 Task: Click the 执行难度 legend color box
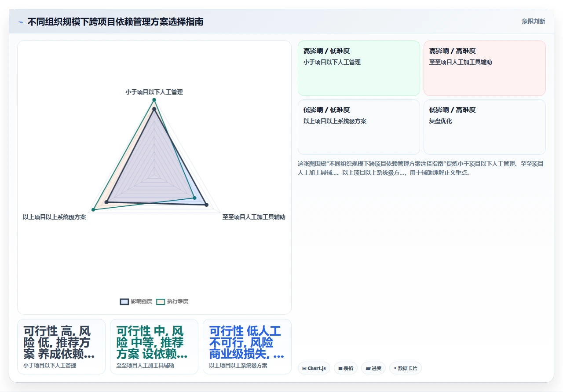161,301
